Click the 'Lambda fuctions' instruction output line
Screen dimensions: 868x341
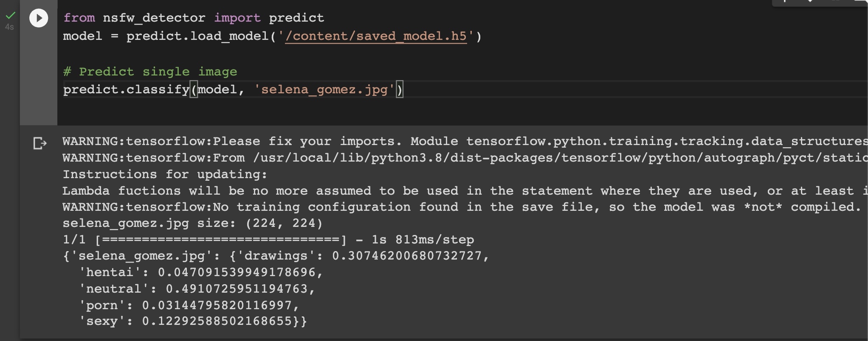pyautogui.click(x=425, y=191)
